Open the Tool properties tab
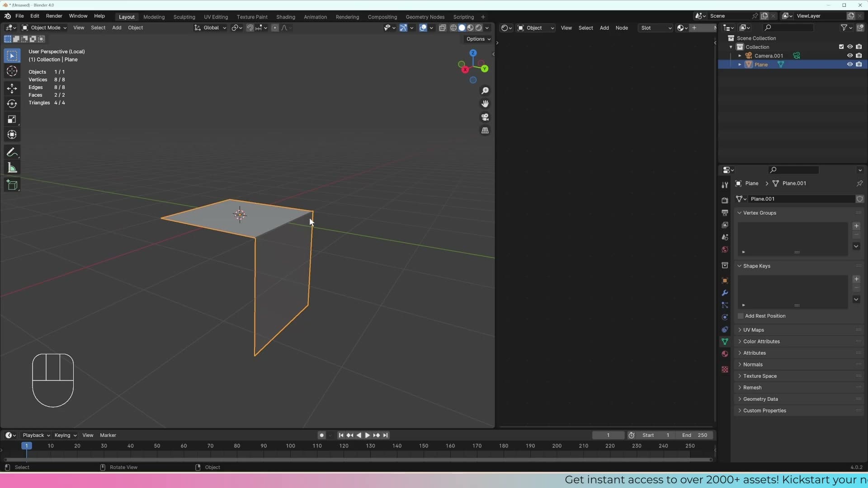The height and width of the screenshot is (488, 868). tap(725, 185)
